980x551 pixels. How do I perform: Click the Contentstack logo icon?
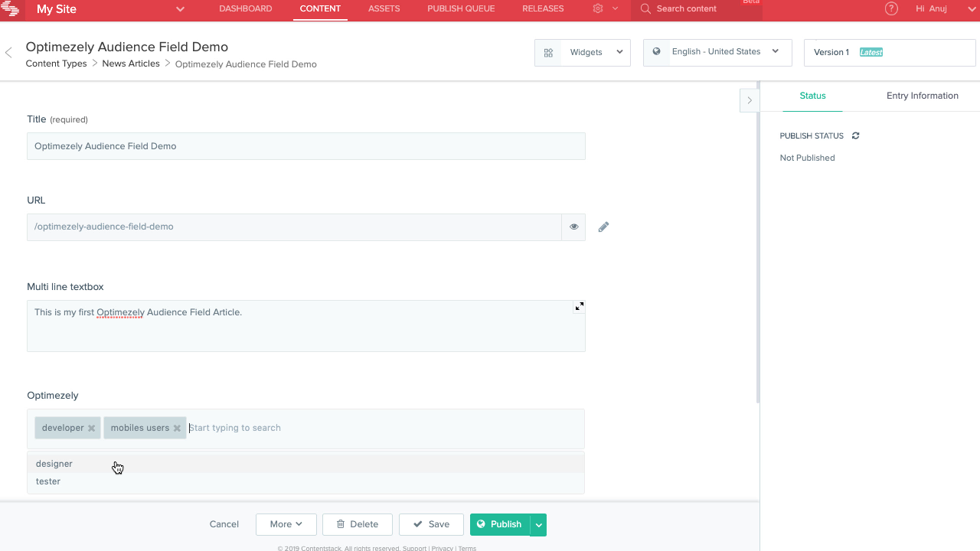10,9
